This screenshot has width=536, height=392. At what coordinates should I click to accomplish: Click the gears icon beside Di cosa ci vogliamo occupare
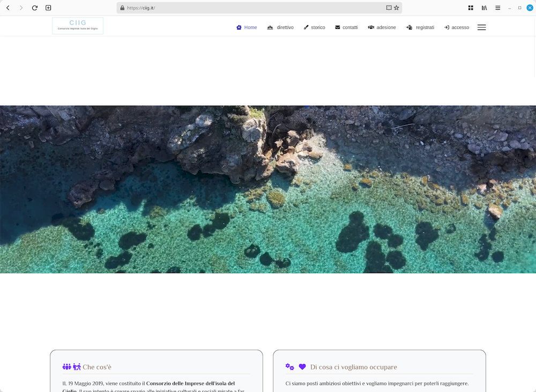coord(289,367)
